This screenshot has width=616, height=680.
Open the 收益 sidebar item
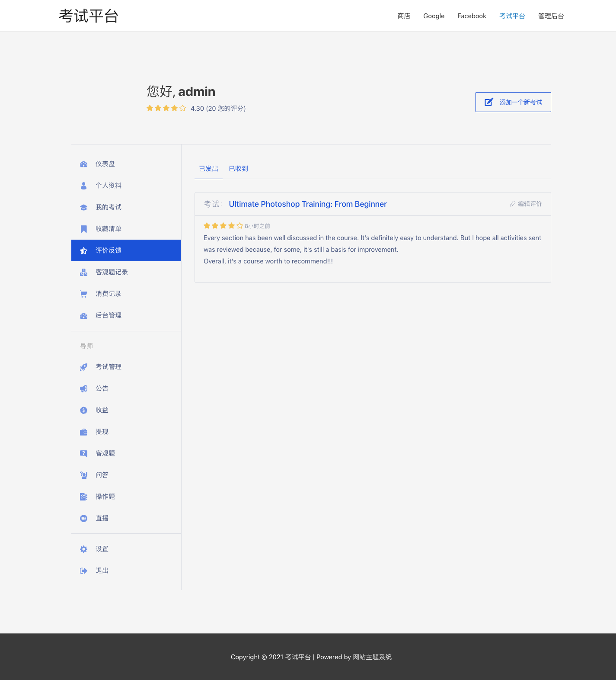(126, 410)
